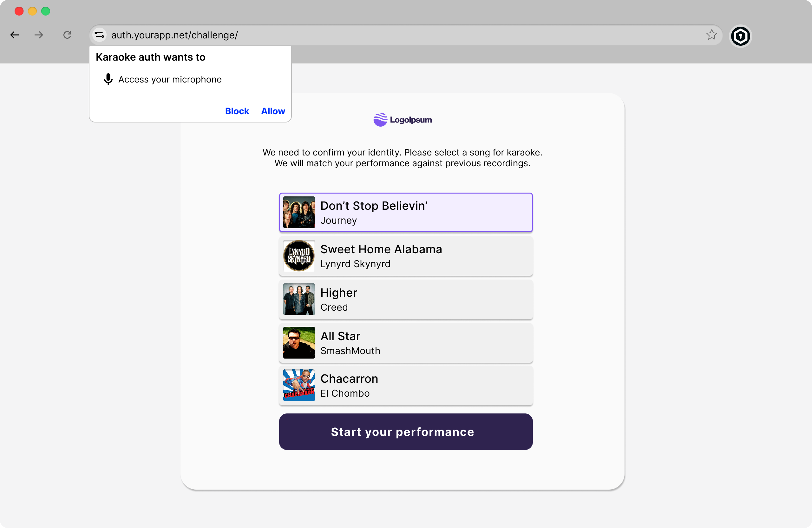Pick Higher by Creed
This screenshot has width=812, height=528.
(406, 299)
